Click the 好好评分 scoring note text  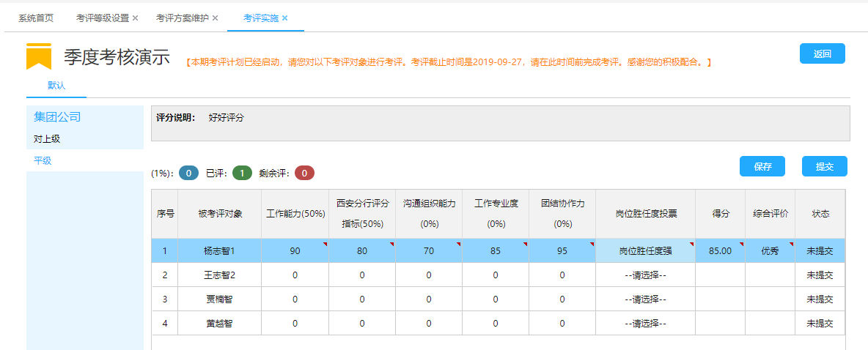227,117
